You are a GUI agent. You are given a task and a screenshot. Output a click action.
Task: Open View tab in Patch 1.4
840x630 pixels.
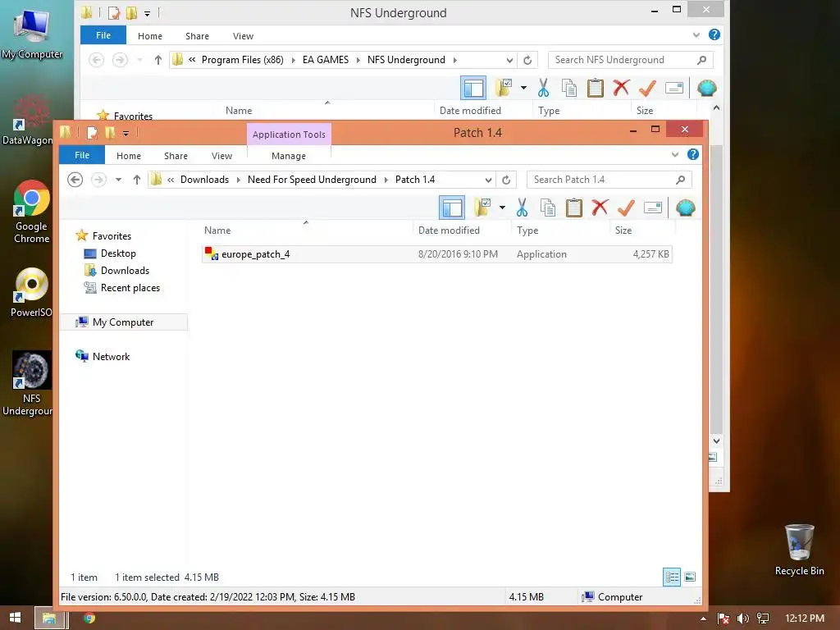(x=221, y=156)
